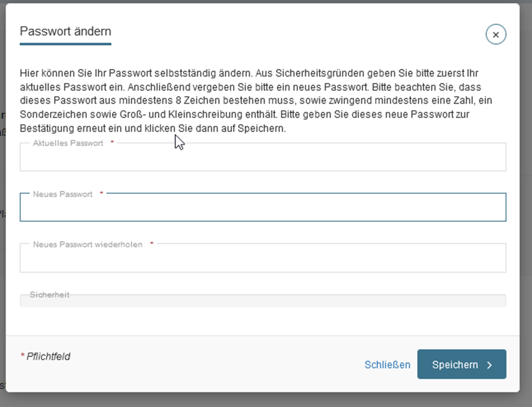This screenshot has height=407, width=532.
Task: Click the Pflichtfeld footnote text
Action: click(x=48, y=356)
